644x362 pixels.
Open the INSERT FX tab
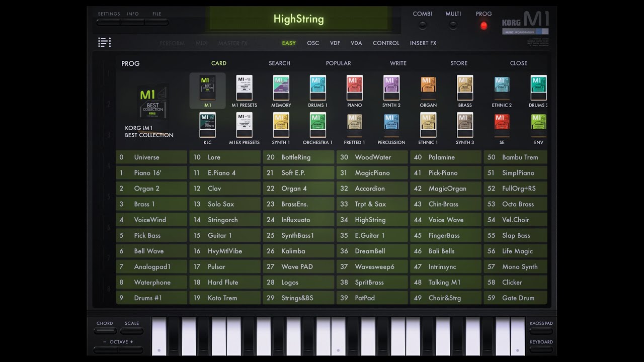point(423,43)
